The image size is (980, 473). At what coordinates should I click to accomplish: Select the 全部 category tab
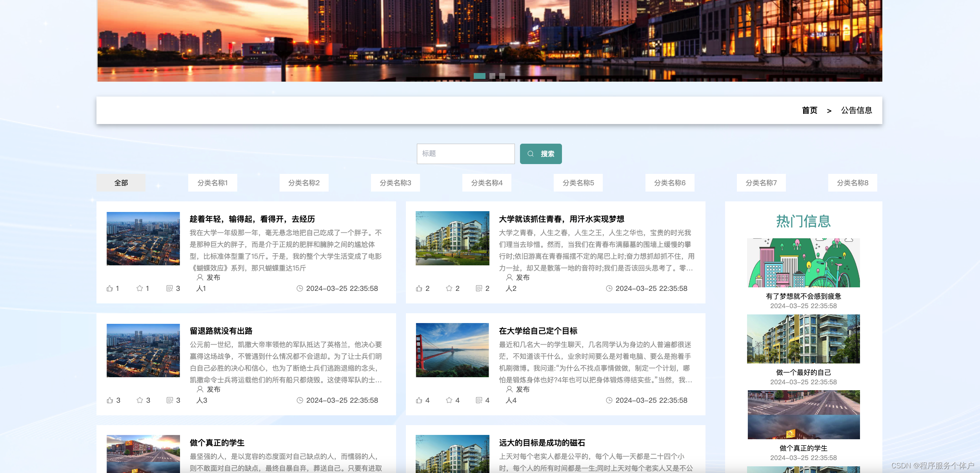(x=121, y=183)
